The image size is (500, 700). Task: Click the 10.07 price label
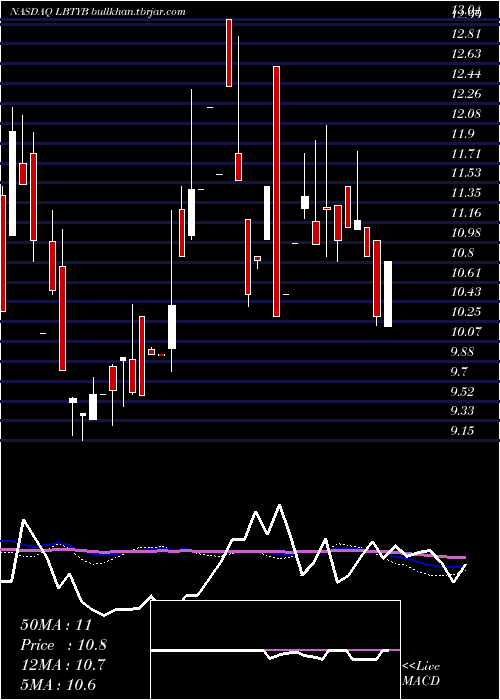point(466,332)
